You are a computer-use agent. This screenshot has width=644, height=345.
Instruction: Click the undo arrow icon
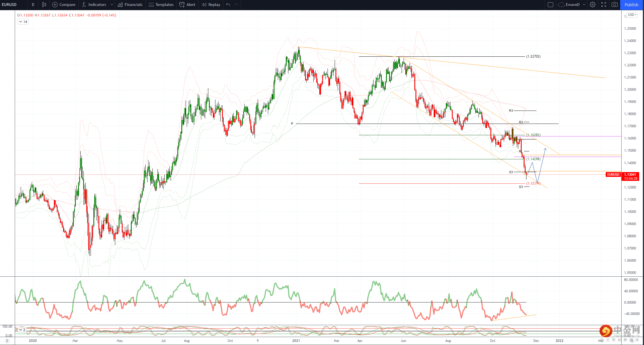[x=228, y=5]
